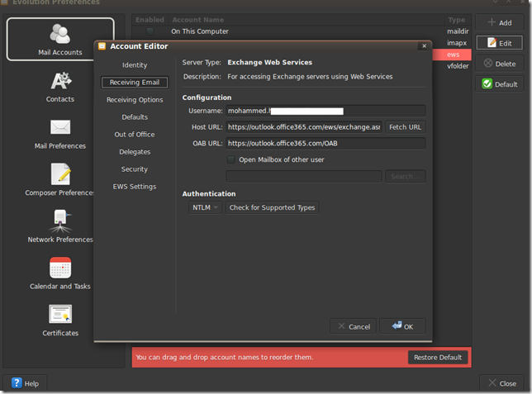Select the Receiving Email tab
This screenshot has height=394, width=532.
pos(135,83)
